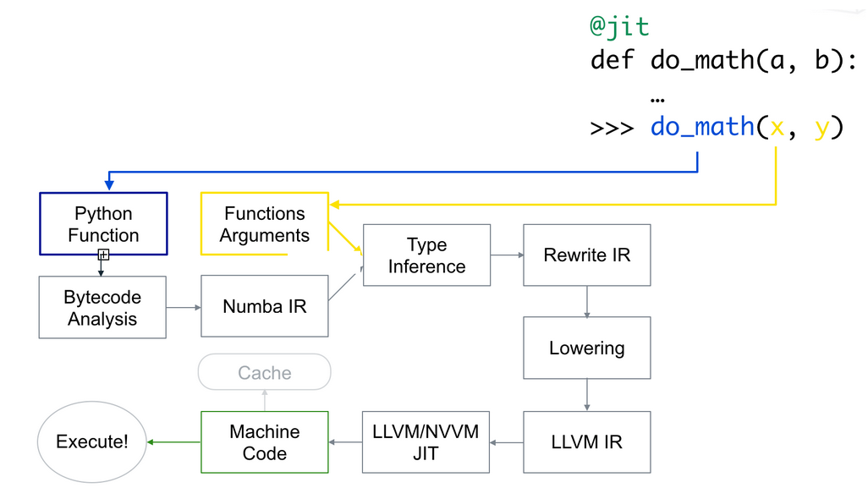This screenshot has height=499, width=868.
Task: Click the small plus handle below Python Function
Action: pos(103,255)
